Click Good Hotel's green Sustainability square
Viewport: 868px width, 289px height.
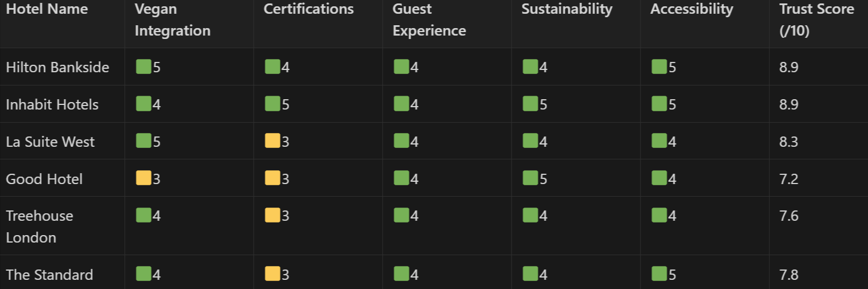point(530,178)
